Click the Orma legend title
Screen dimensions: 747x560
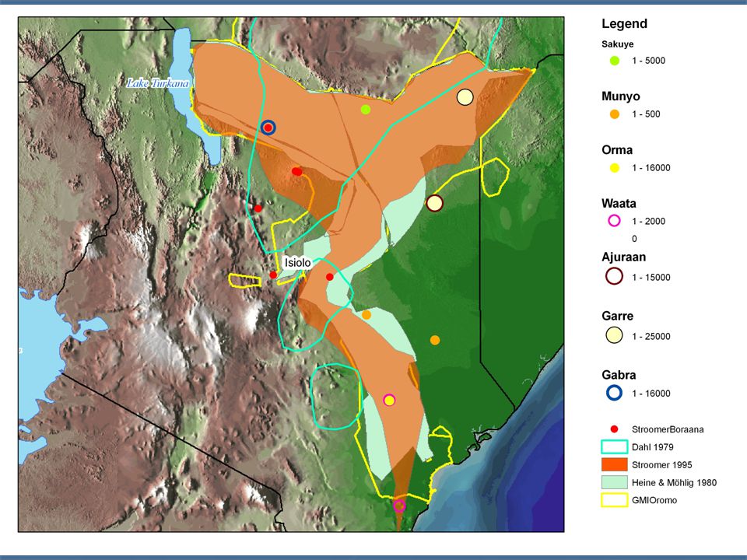tap(617, 150)
